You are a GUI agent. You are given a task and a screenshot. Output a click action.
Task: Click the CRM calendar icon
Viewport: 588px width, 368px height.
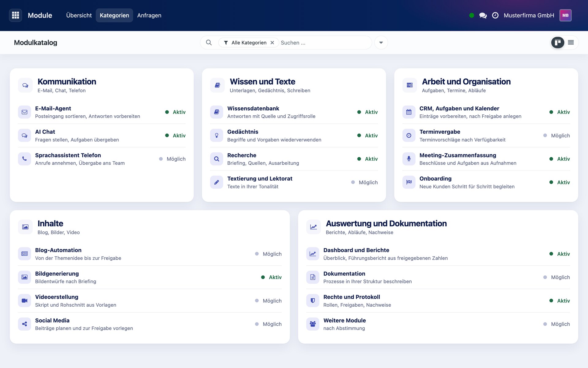click(x=409, y=112)
